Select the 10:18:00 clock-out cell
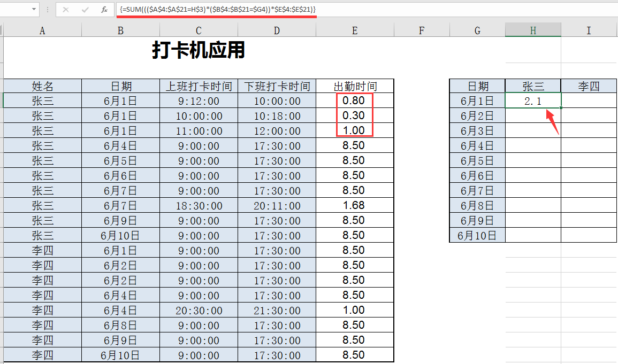Screen dimensions: 618x364 coord(277,115)
